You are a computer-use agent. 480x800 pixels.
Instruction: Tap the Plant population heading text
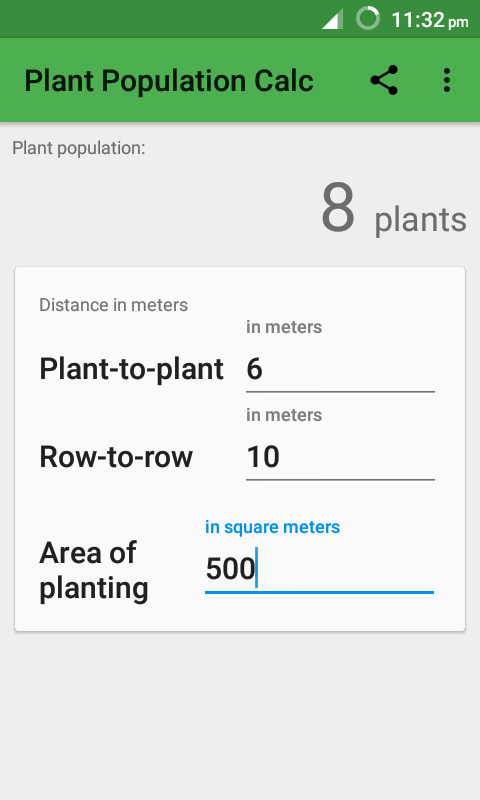coord(79,148)
